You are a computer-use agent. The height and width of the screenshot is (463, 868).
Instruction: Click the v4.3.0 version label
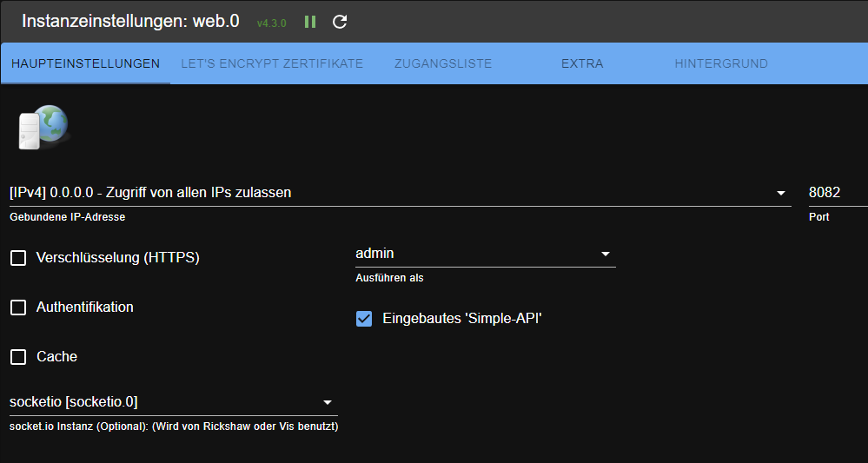[271, 23]
